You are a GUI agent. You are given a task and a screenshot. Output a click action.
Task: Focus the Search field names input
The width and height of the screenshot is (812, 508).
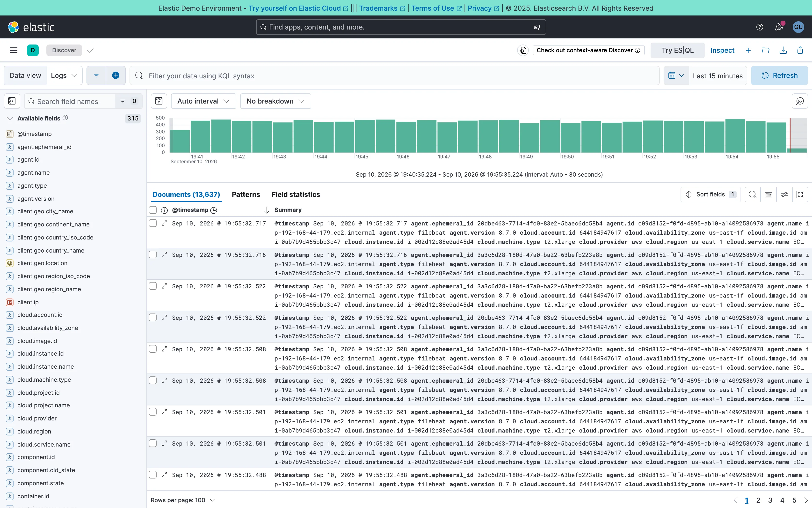coord(70,101)
